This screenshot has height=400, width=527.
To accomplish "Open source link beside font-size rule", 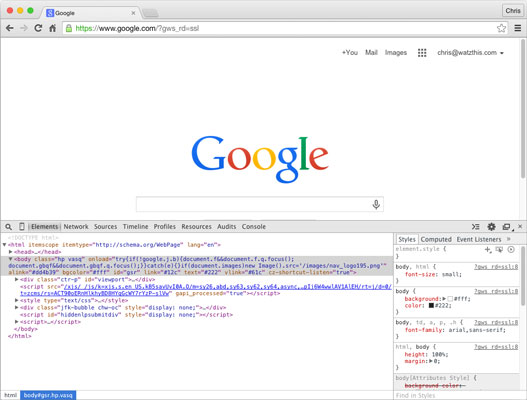I will pyautogui.click(x=496, y=267).
